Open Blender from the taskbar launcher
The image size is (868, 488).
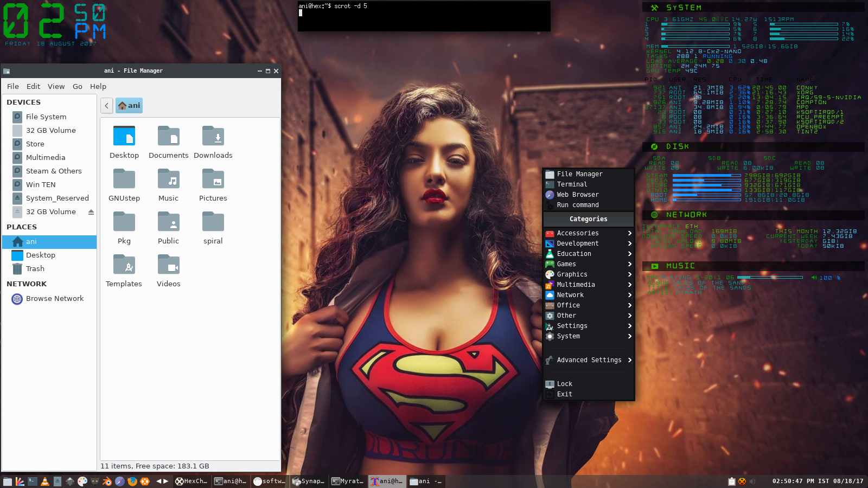[107, 481]
